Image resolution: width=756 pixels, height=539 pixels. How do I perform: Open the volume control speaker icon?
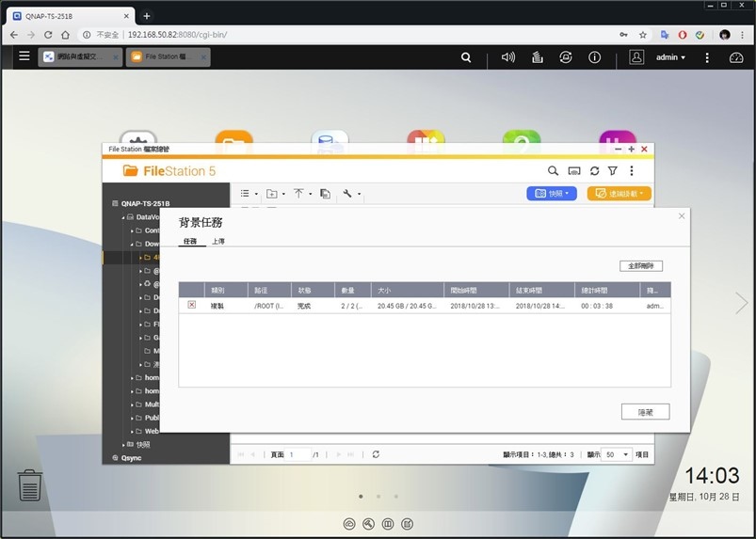click(x=508, y=57)
